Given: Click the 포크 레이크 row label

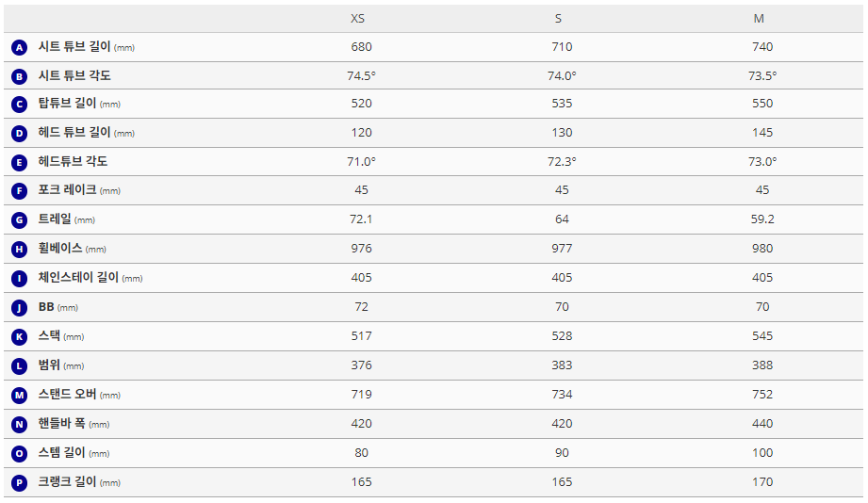Looking at the screenshot, I should tap(67, 190).
